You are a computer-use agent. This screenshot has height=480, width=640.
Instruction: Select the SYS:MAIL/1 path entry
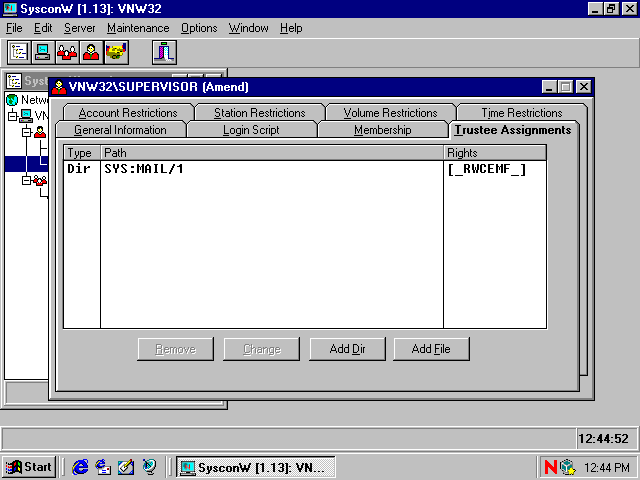pyautogui.click(x=144, y=169)
